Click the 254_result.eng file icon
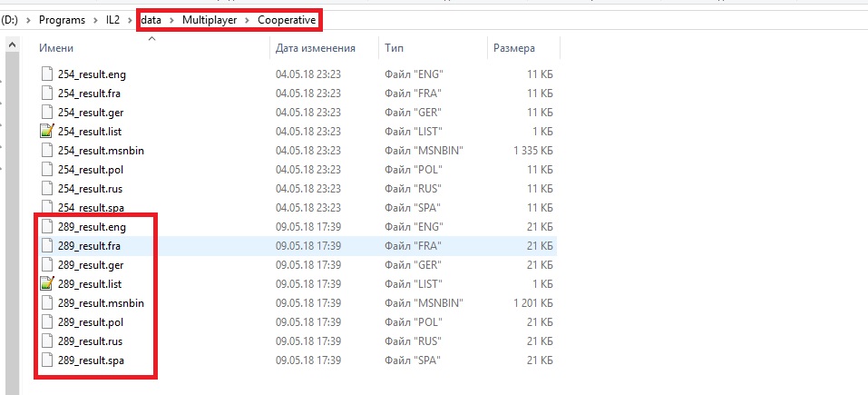868x395 pixels. click(x=47, y=74)
